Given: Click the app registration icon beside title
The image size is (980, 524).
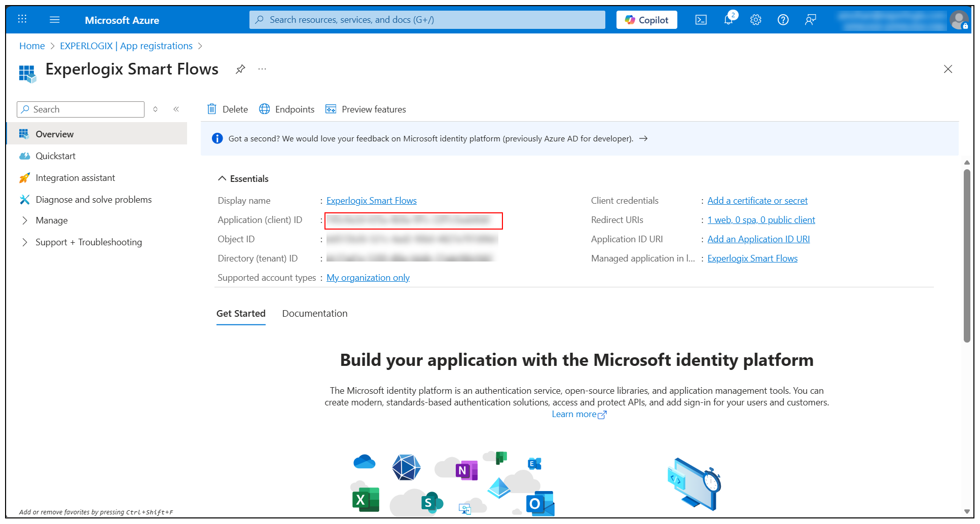Looking at the screenshot, I should click(27, 73).
